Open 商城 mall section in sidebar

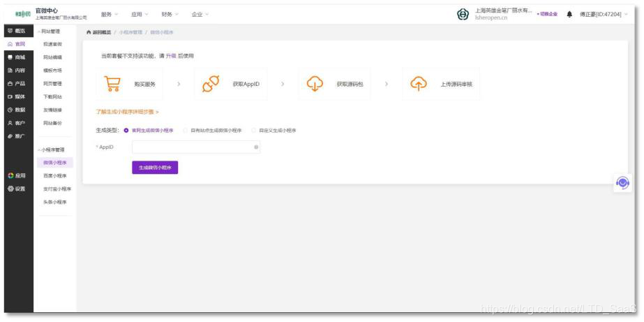click(x=17, y=57)
